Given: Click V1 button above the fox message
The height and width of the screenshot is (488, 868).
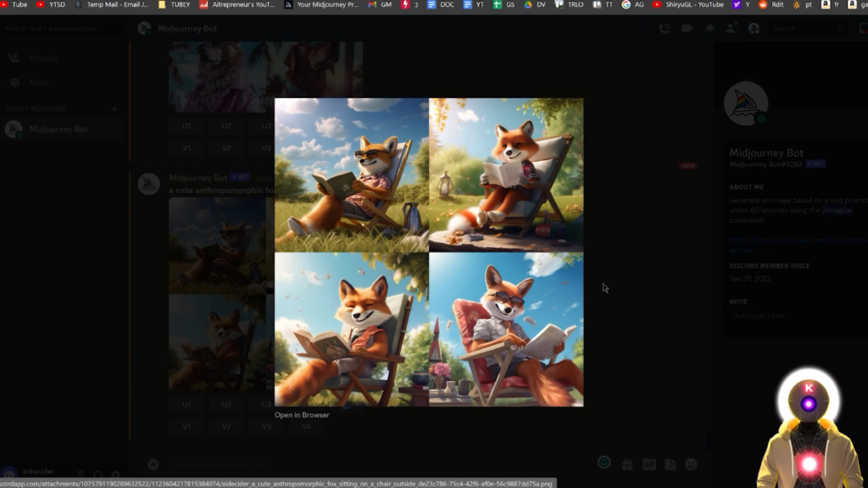Looking at the screenshot, I should (x=186, y=148).
